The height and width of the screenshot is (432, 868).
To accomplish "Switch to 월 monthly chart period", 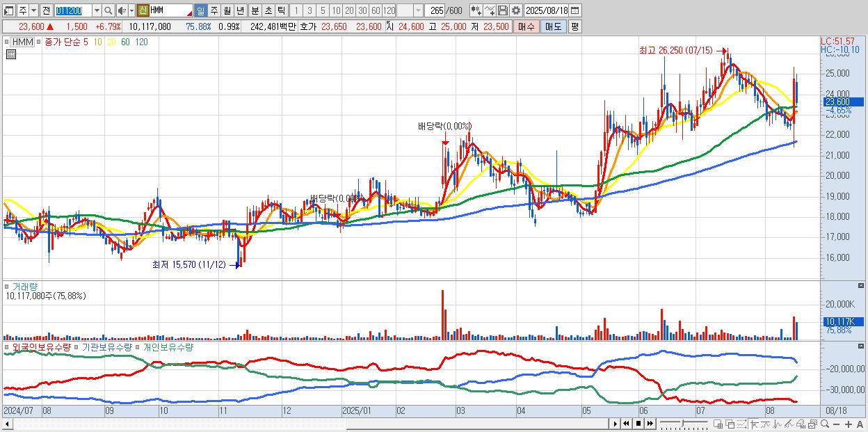I will [227, 10].
